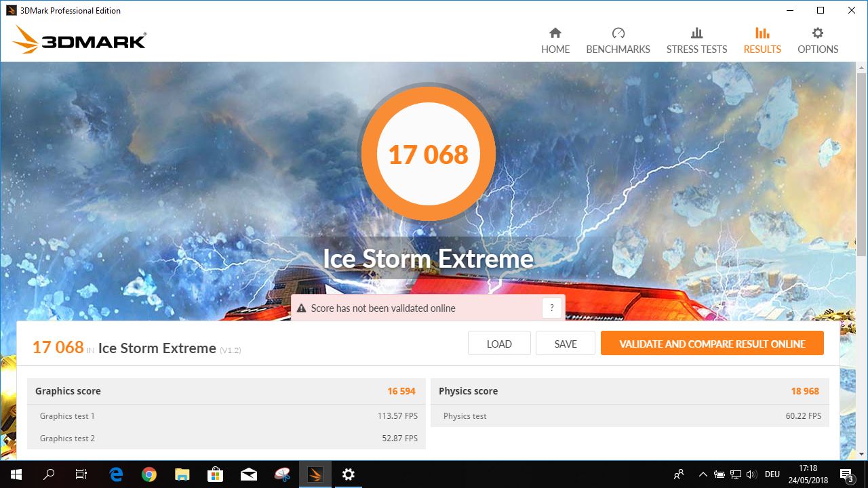Click VALIDATE AND COMPARE RESULT ONLINE

712,344
